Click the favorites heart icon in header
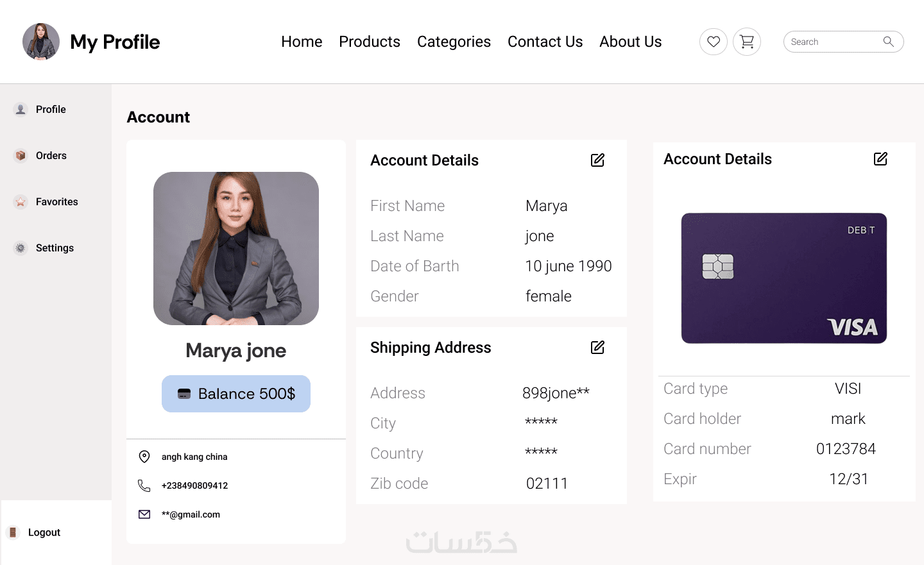Viewport: 924px width, 565px height. click(714, 42)
